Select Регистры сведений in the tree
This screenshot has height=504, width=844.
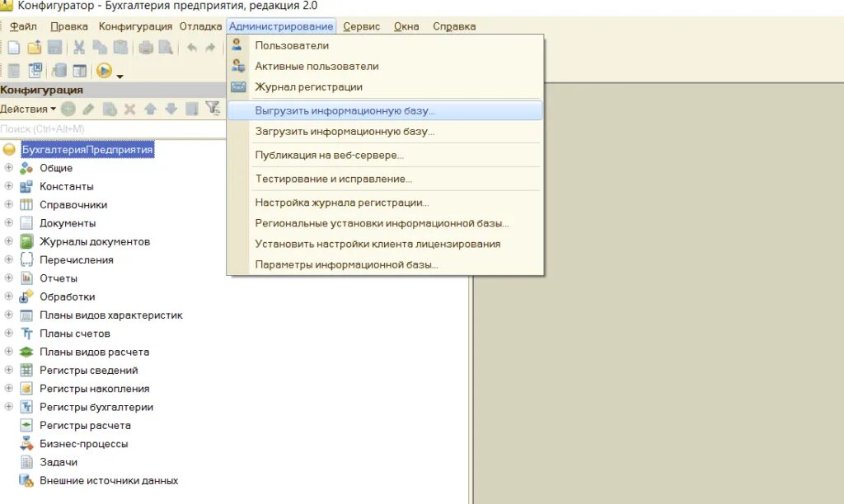click(89, 370)
